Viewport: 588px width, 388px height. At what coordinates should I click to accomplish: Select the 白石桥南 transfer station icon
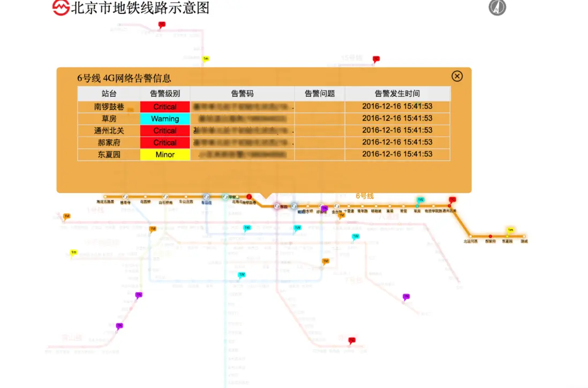pos(165,197)
